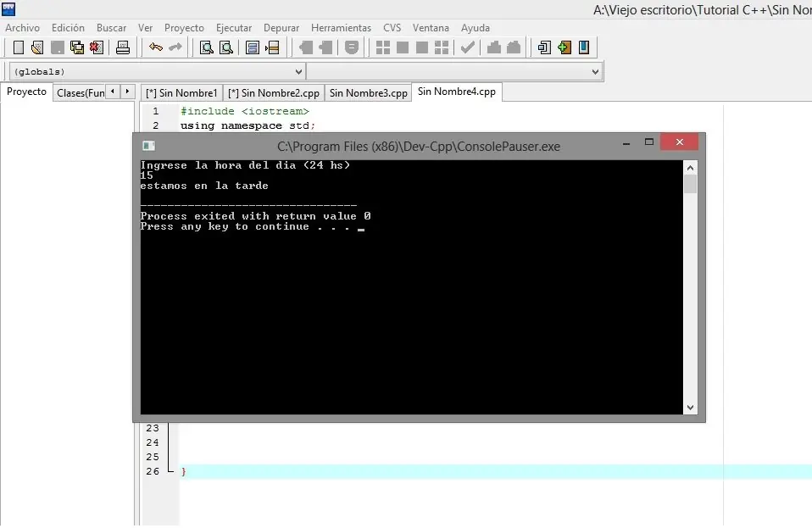
Task: Select the Sin Nombre4.cpp editor tab
Action: (456, 92)
